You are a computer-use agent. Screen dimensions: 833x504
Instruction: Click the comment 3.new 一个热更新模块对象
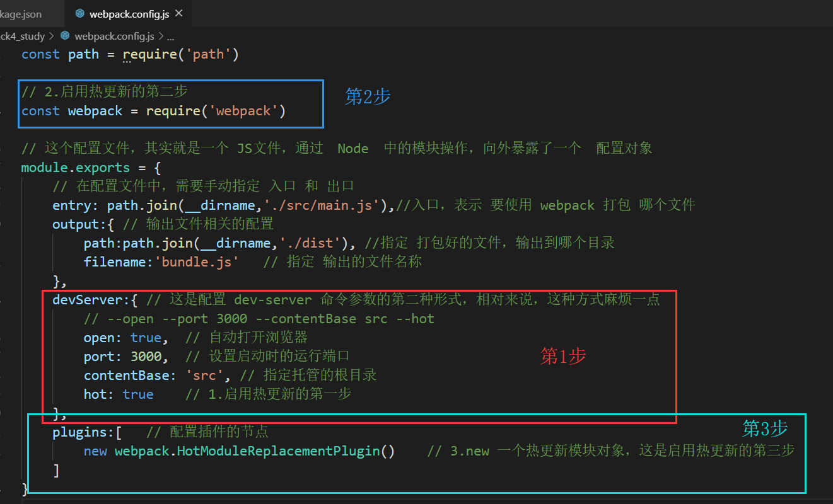pos(610,451)
